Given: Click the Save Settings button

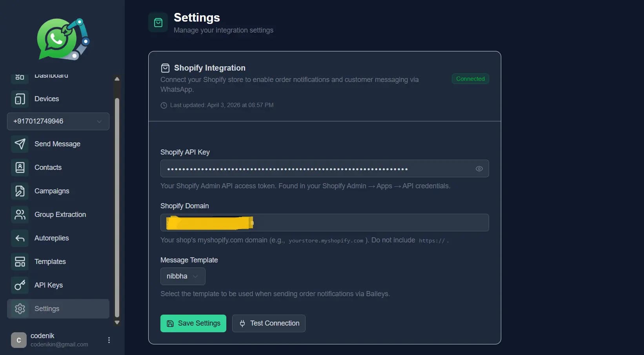Looking at the screenshot, I should point(193,323).
